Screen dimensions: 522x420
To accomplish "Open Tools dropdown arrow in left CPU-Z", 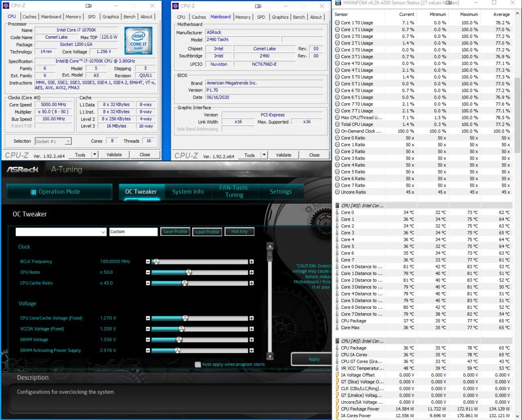I will click(x=95, y=155).
